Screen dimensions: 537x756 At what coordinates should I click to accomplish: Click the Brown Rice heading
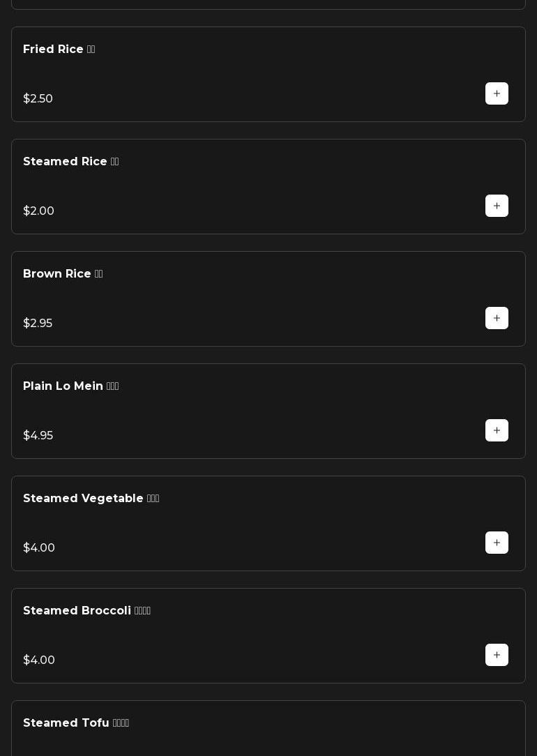(x=62, y=274)
